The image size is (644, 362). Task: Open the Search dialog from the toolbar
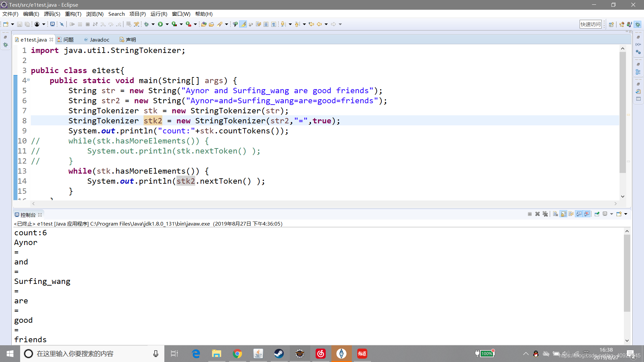pyautogui.click(x=220, y=24)
